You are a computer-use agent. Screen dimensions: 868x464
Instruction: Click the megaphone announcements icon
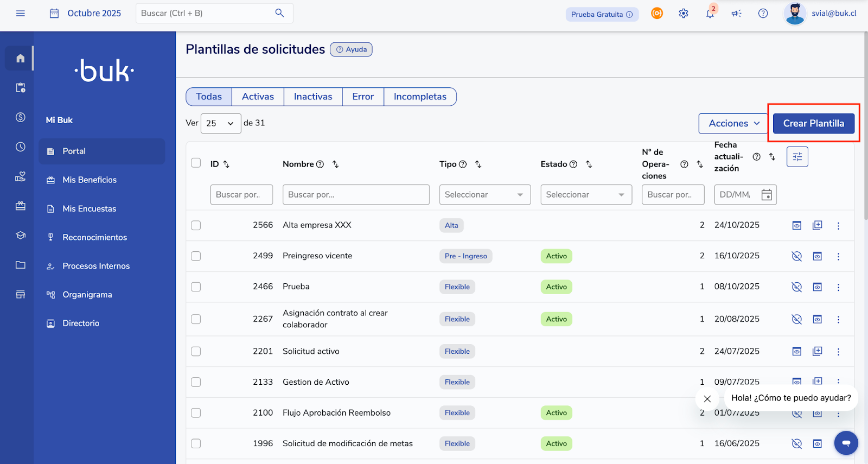tap(736, 14)
